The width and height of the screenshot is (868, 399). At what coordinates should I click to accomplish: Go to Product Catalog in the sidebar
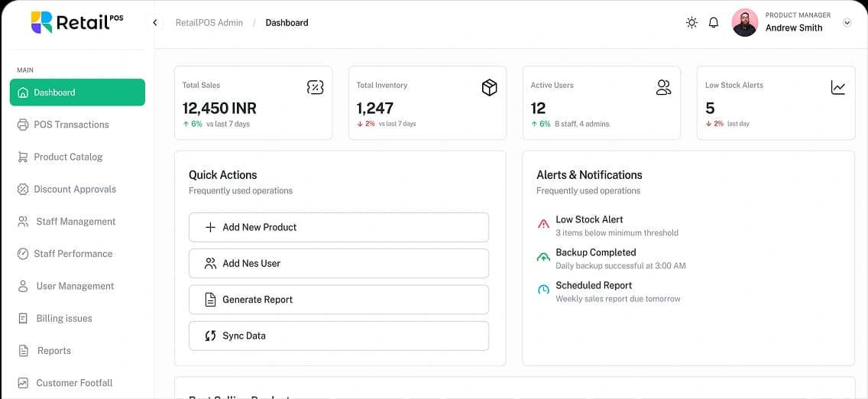click(x=68, y=157)
